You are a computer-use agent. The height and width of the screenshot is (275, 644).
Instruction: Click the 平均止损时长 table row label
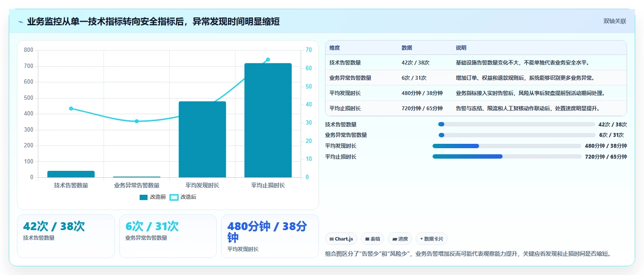click(345, 109)
